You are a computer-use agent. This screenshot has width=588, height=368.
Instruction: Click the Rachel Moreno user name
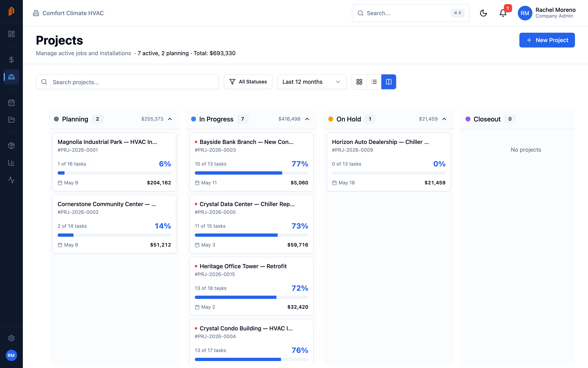(x=556, y=10)
